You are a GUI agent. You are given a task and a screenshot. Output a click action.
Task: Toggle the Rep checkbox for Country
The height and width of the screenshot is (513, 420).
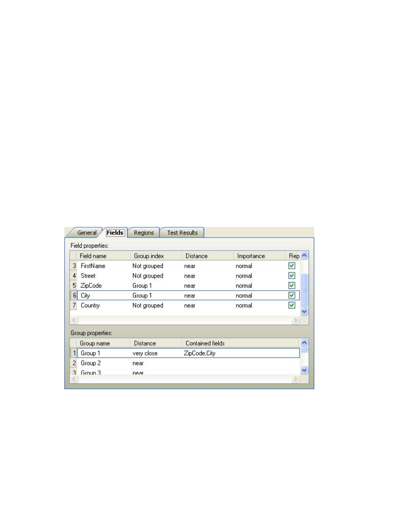[x=292, y=305]
